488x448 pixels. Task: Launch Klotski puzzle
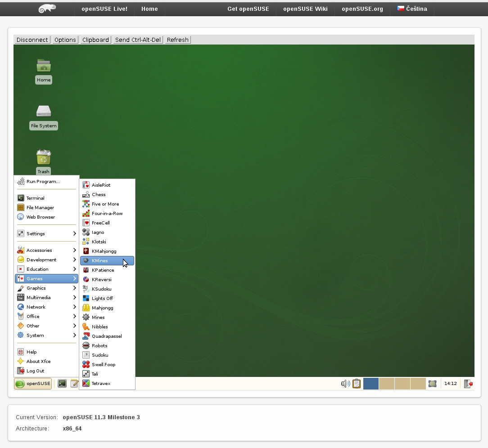(108, 242)
